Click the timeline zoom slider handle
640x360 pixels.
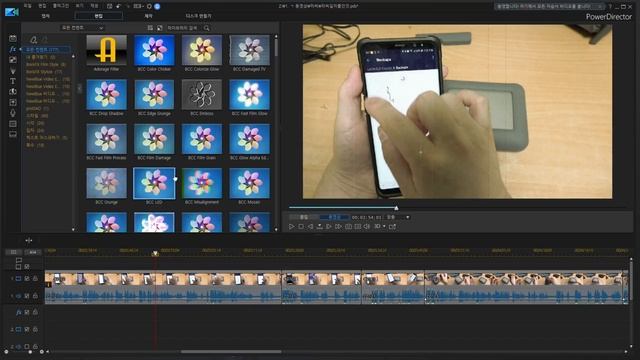click(x=30, y=352)
